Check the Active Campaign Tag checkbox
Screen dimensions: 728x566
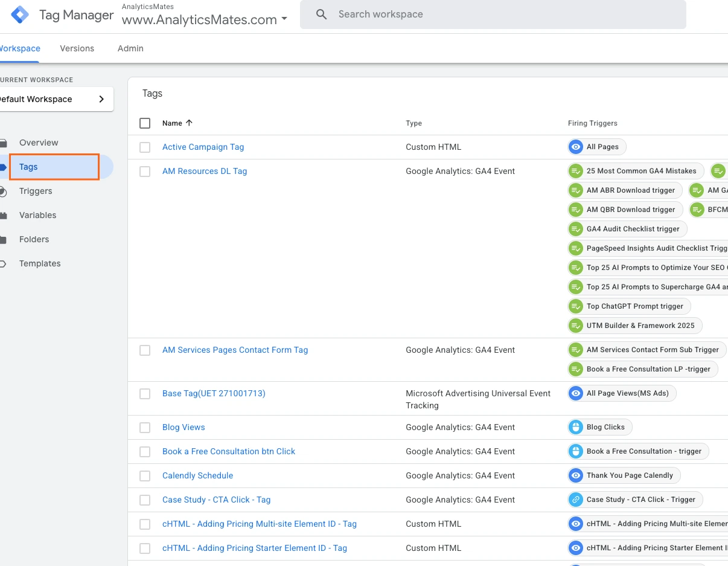(145, 147)
